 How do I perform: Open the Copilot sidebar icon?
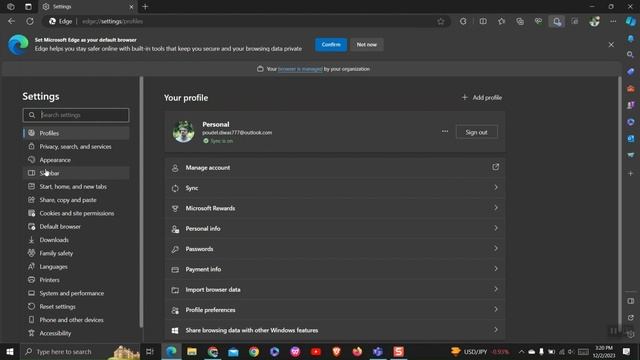tap(631, 21)
